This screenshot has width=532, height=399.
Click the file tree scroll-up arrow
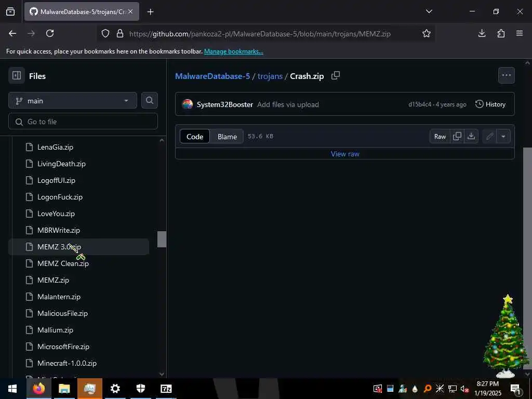click(162, 140)
